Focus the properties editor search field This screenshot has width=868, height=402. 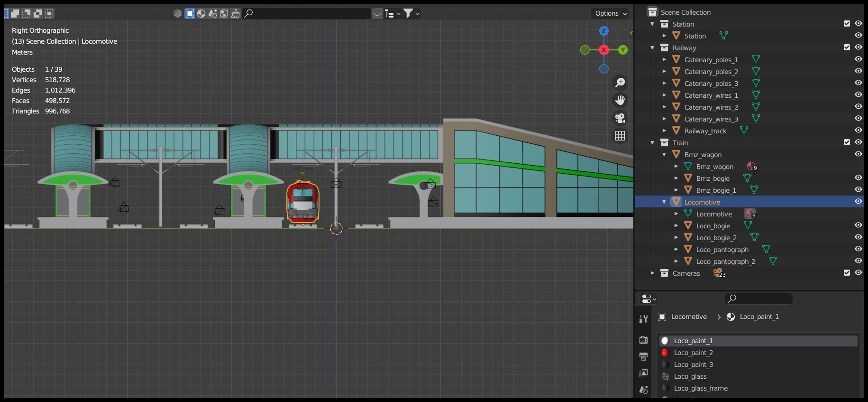758,299
